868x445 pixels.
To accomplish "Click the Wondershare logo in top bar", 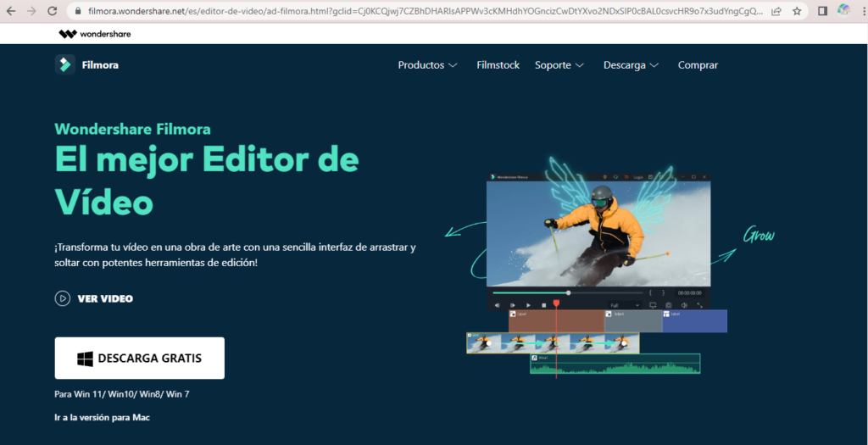I will click(x=95, y=34).
